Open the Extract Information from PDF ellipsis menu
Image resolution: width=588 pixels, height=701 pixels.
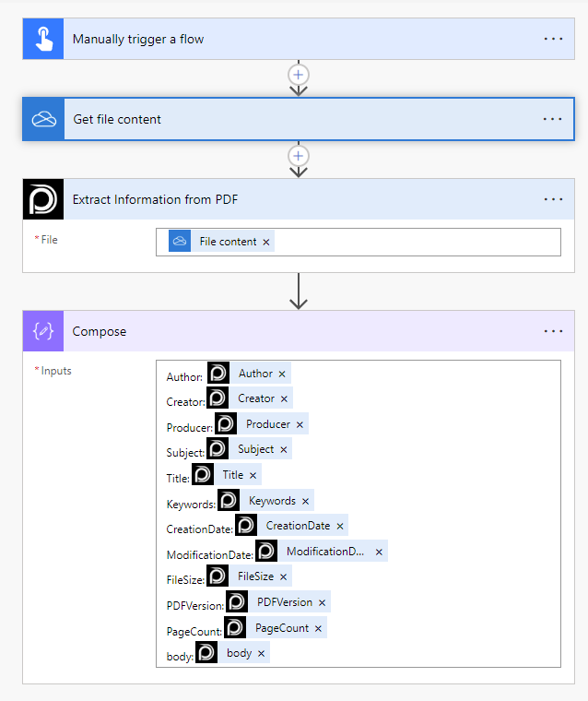[x=553, y=199]
